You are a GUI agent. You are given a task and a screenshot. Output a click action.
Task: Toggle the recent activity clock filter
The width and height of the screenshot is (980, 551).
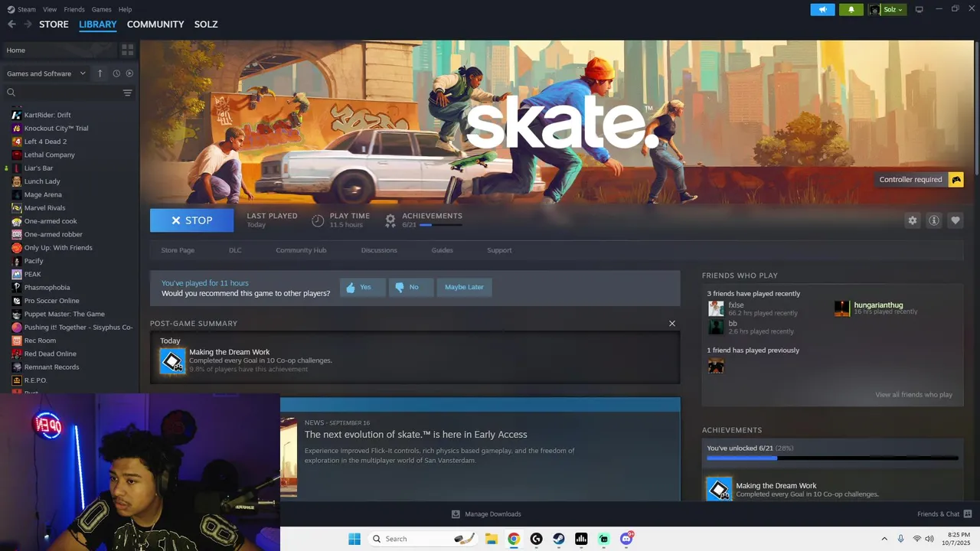tap(116, 73)
